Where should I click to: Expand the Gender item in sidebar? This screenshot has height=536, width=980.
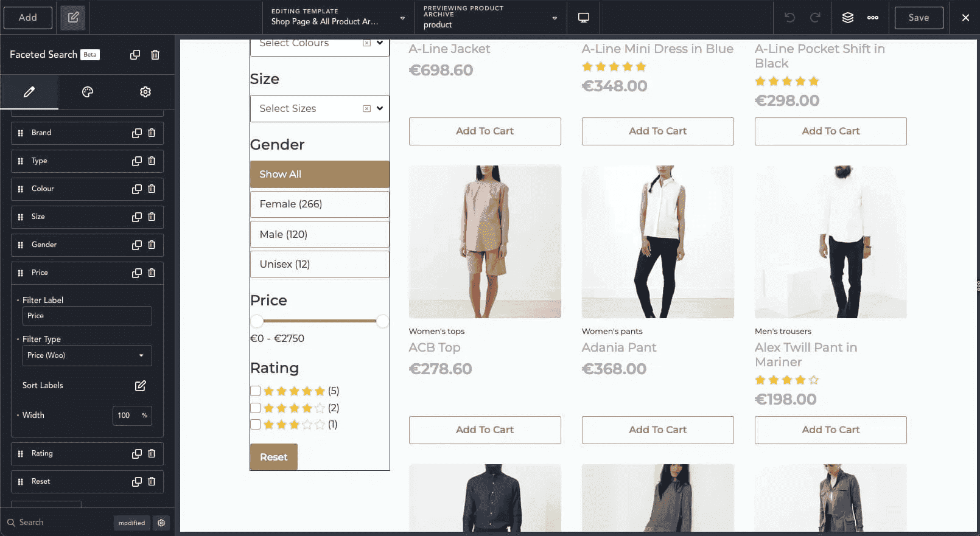click(87, 245)
